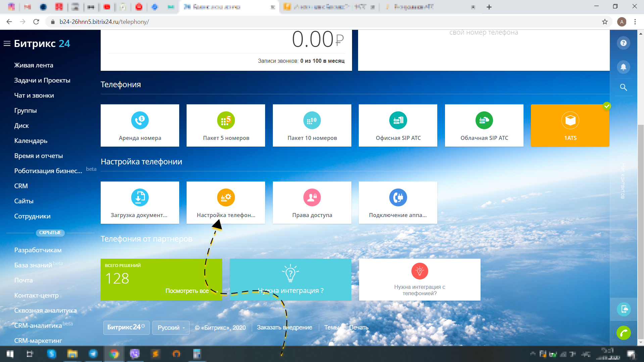Toggle the bookmark star in address bar
This screenshot has width=644, height=362.
pos(604,21)
